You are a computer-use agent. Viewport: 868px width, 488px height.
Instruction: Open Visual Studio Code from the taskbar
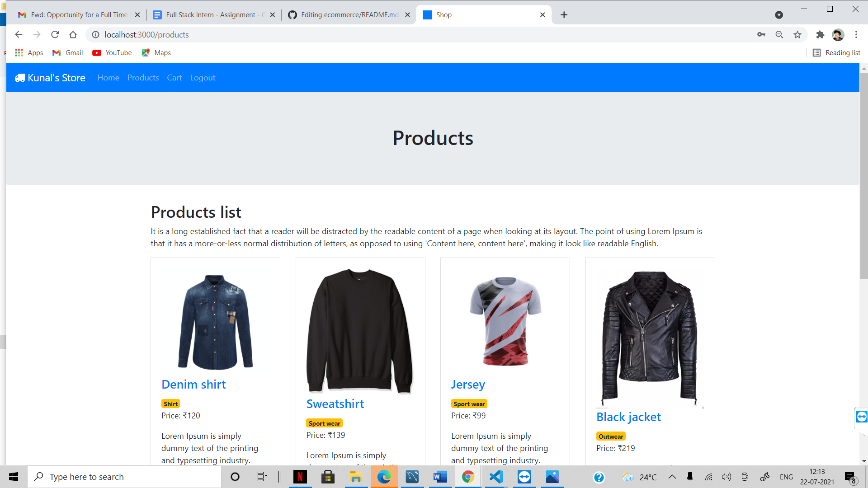click(x=496, y=477)
